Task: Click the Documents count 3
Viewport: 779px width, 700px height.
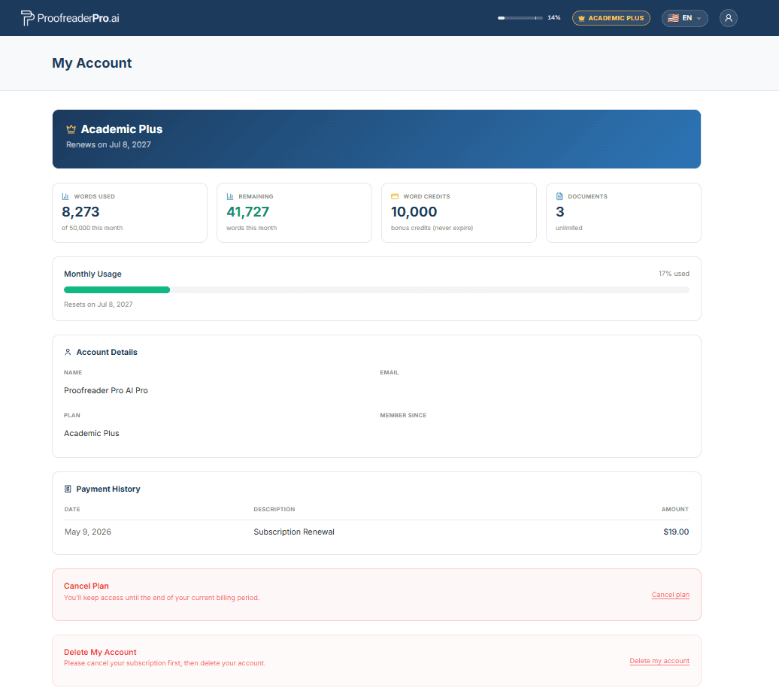Action: tap(560, 212)
